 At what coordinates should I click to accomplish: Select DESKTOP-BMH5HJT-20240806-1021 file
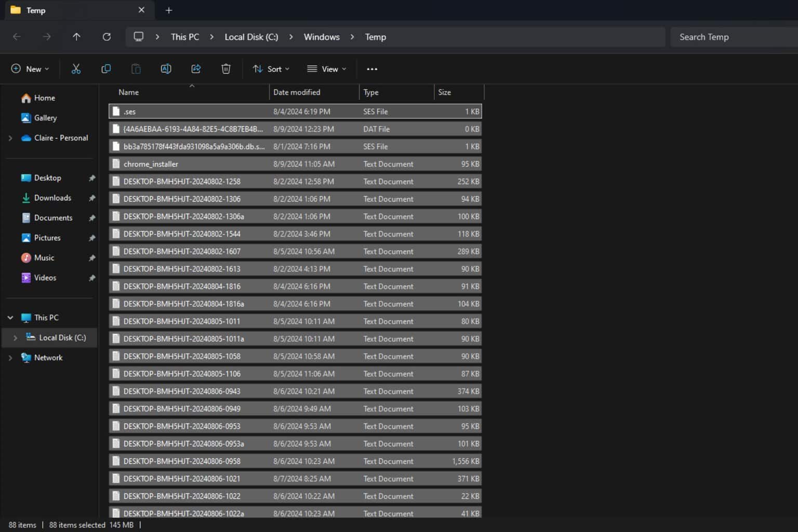click(295, 478)
